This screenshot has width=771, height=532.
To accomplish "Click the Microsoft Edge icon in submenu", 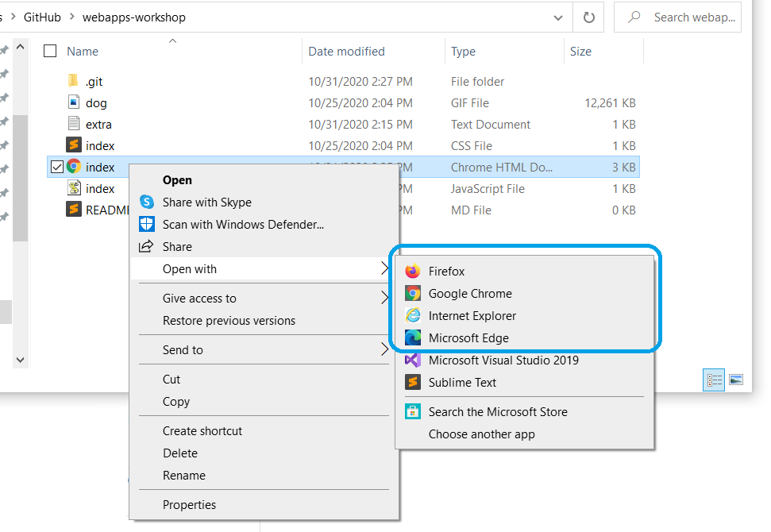I will coord(412,338).
